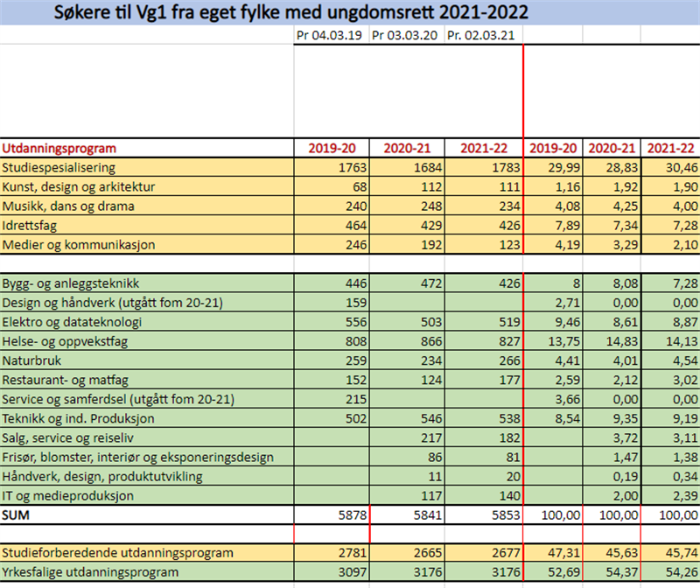Screen dimensions: 700x588
Task: Click the 'Pr 04.03.19' date cell
Action: (332, 36)
